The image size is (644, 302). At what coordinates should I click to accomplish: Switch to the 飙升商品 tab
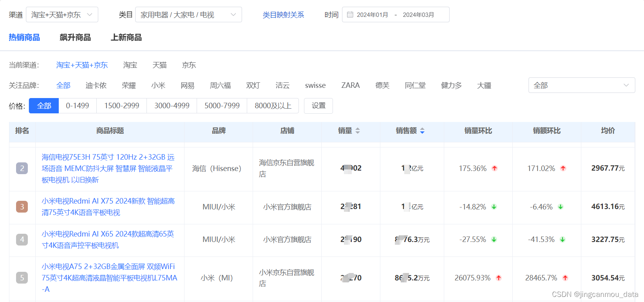pos(75,37)
